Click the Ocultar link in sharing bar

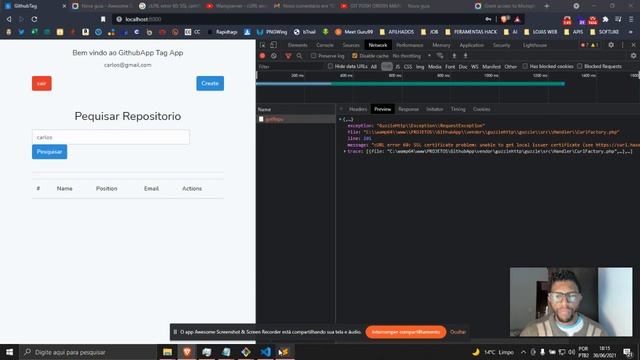pyautogui.click(x=458, y=332)
